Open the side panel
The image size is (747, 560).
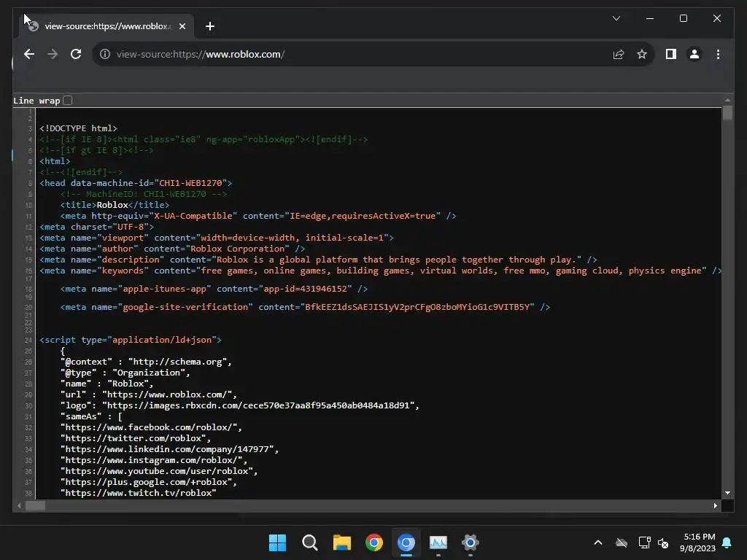[671, 54]
